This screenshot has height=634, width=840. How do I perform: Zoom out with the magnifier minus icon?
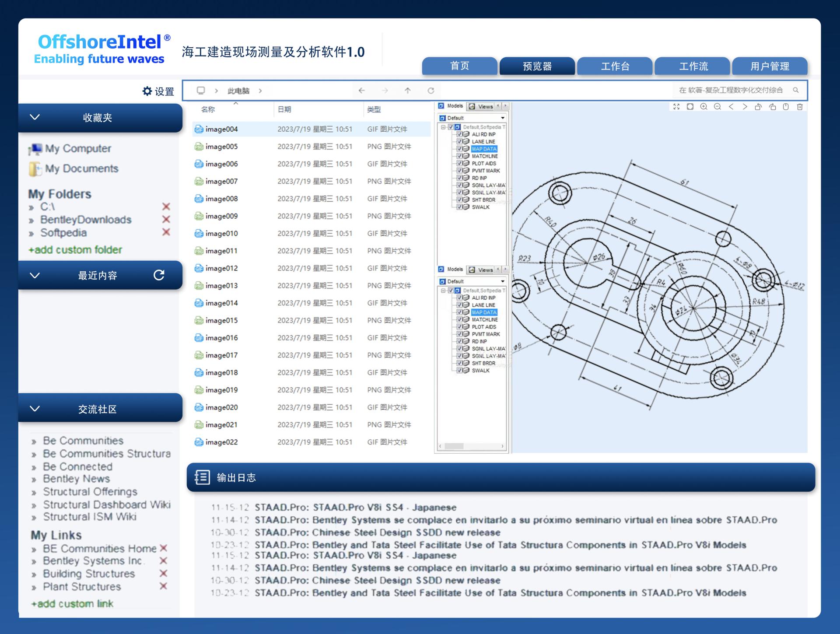[x=717, y=107]
